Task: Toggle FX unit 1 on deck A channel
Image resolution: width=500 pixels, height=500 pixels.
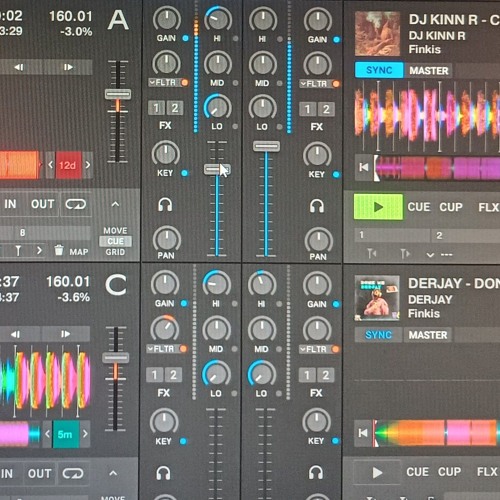Action: 156,108
